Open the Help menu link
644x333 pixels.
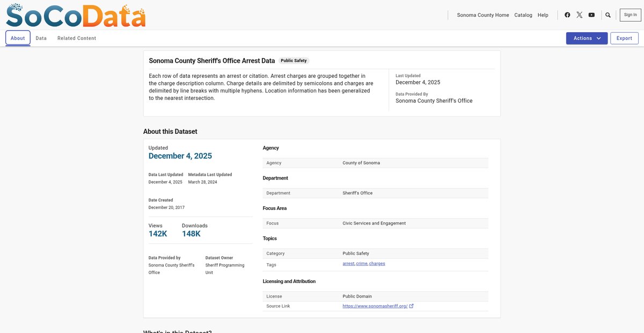click(543, 15)
